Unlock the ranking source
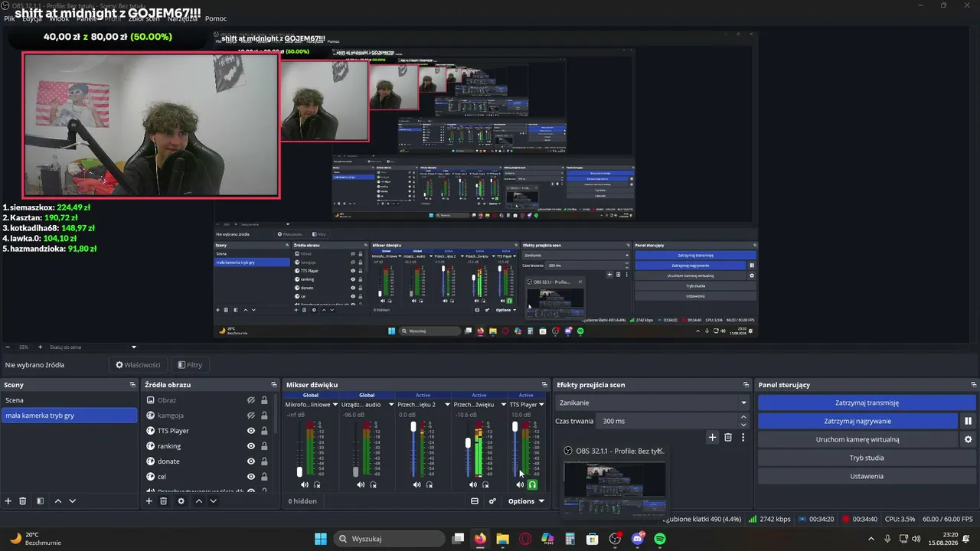The height and width of the screenshot is (551, 980). tap(264, 446)
